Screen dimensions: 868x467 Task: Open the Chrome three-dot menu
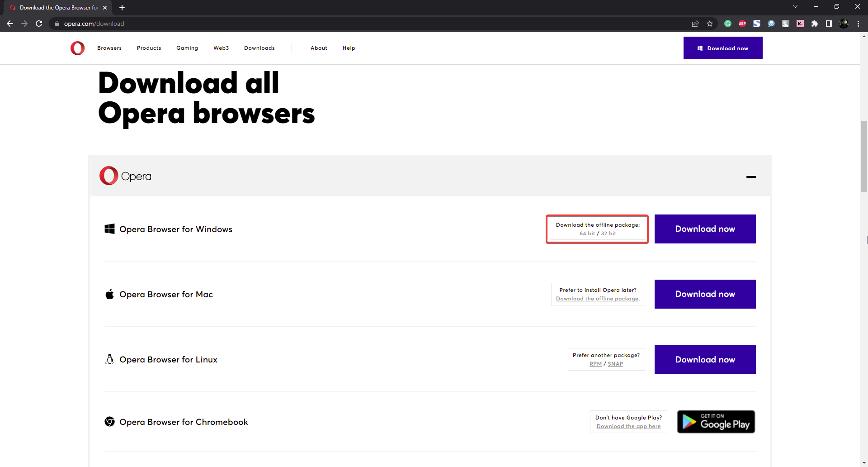click(858, 24)
